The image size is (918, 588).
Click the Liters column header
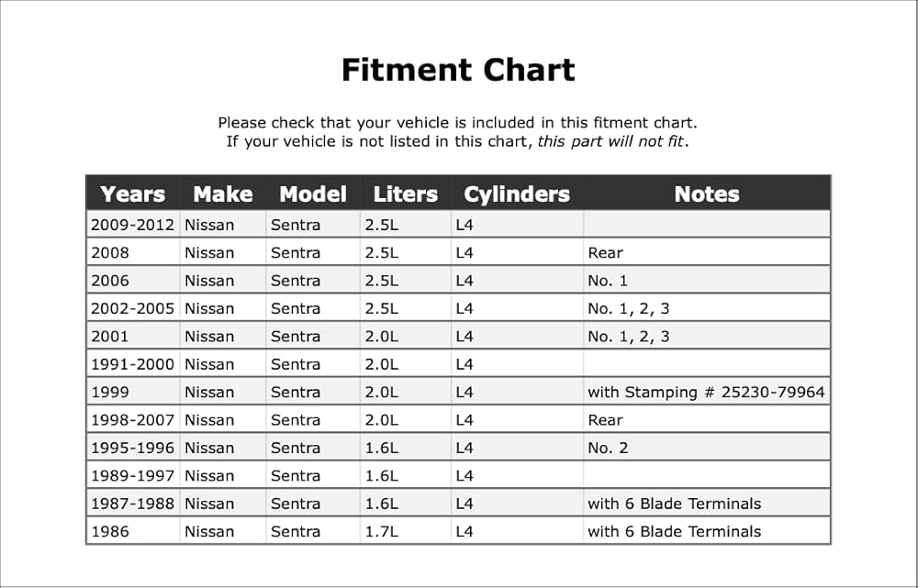tap(406, 194)
